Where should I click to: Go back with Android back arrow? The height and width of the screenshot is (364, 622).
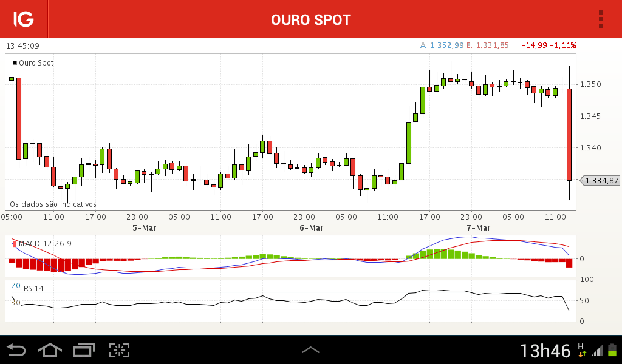[x=16, y=351]
